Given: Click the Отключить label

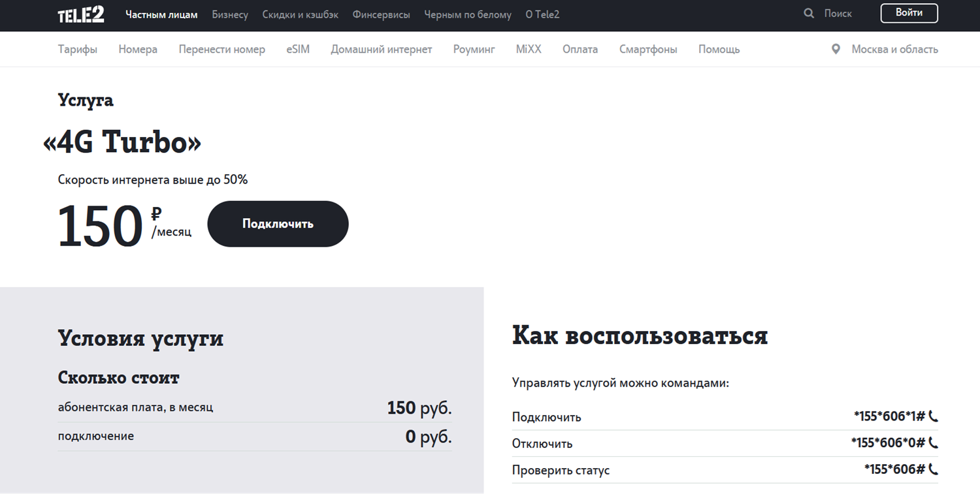Looking at the screenshot, I should coord(542,444).
